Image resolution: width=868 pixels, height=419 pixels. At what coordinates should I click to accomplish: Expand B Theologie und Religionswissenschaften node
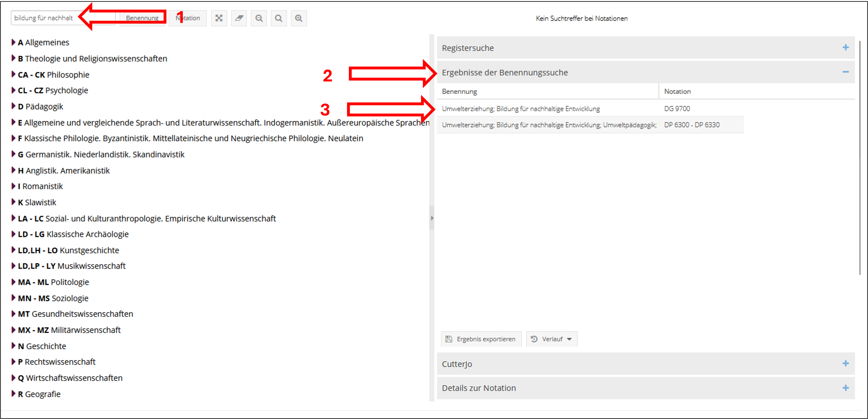13,58
